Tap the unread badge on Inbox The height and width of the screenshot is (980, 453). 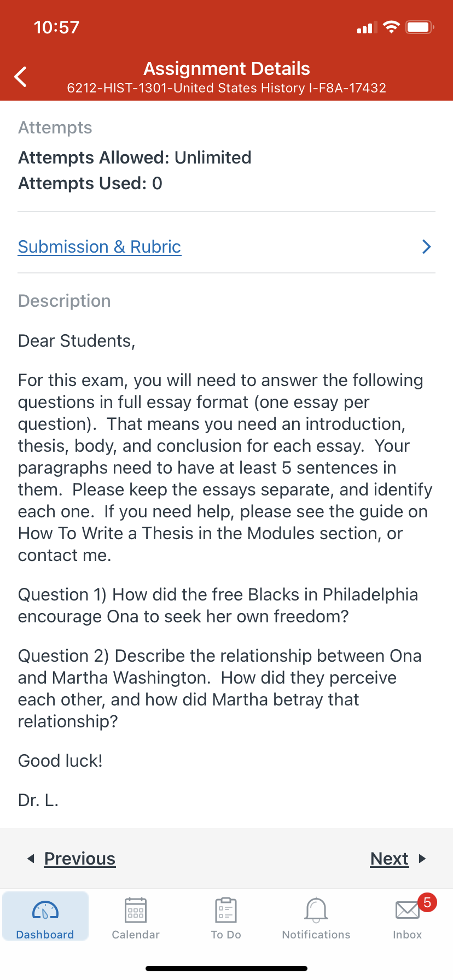[x=427, y=902]
